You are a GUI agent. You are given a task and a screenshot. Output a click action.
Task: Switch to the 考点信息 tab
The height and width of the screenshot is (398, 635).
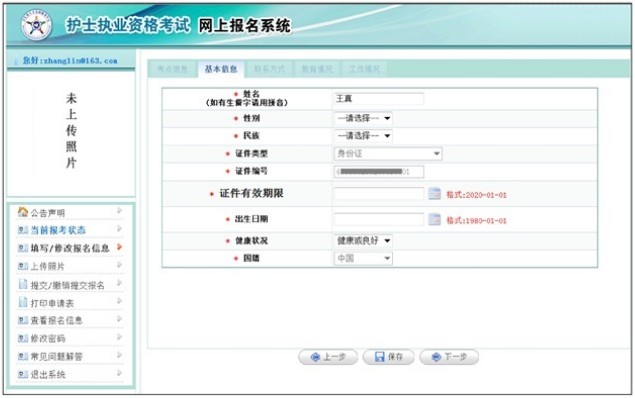tap(173, 69)
